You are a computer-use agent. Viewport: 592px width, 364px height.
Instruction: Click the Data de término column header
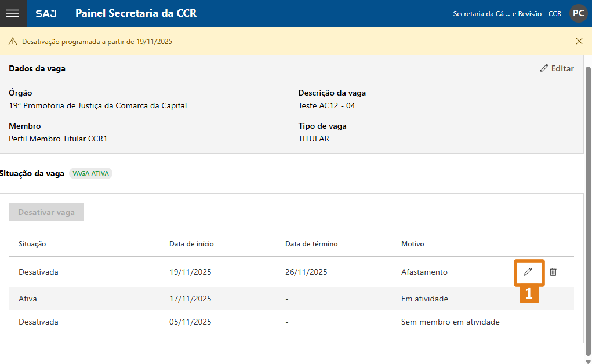311,244
